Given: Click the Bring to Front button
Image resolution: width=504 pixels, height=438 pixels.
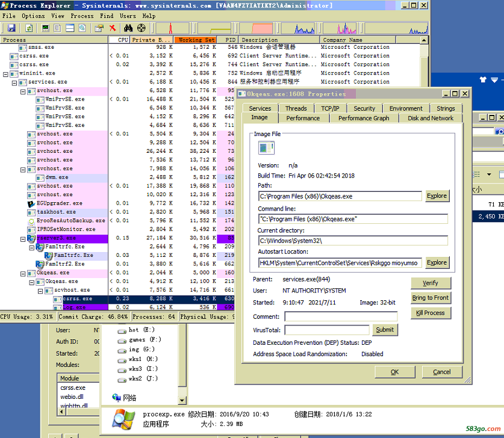Looking at the screenshot, I should coord(431,298).
